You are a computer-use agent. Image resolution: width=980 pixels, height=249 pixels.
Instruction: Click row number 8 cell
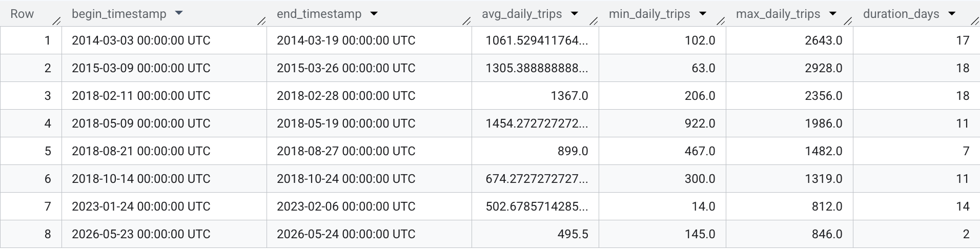coord(31,234)
